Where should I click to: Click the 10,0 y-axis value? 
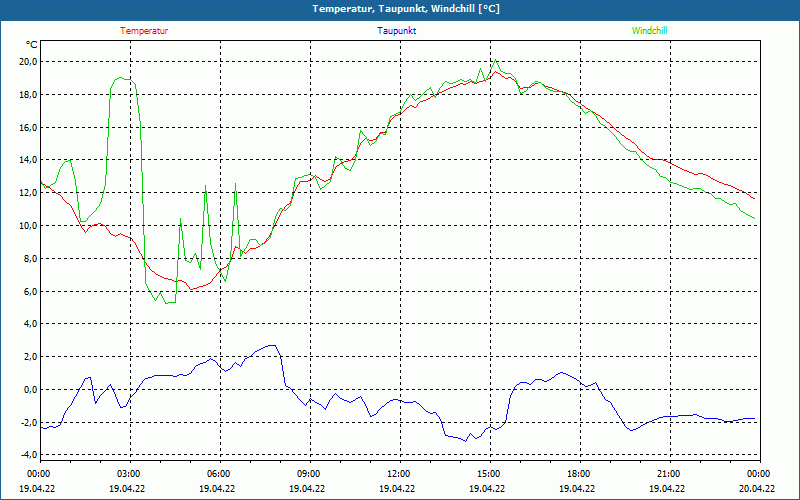click(x=29, y=226)
